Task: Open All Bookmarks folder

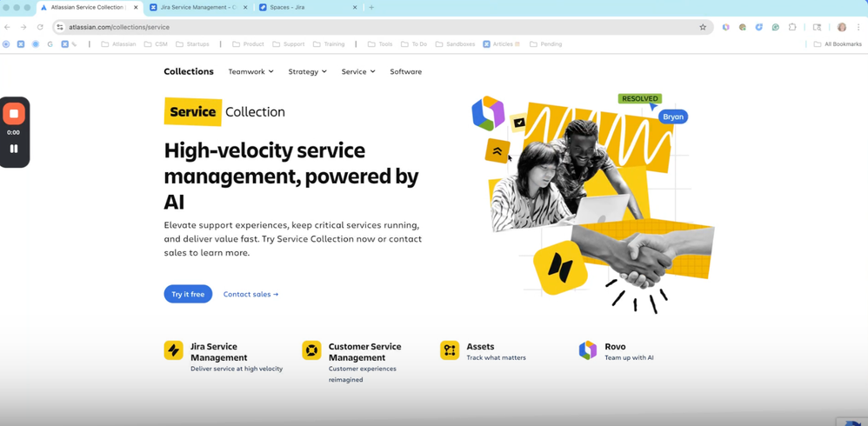Action: click(838, 44)
